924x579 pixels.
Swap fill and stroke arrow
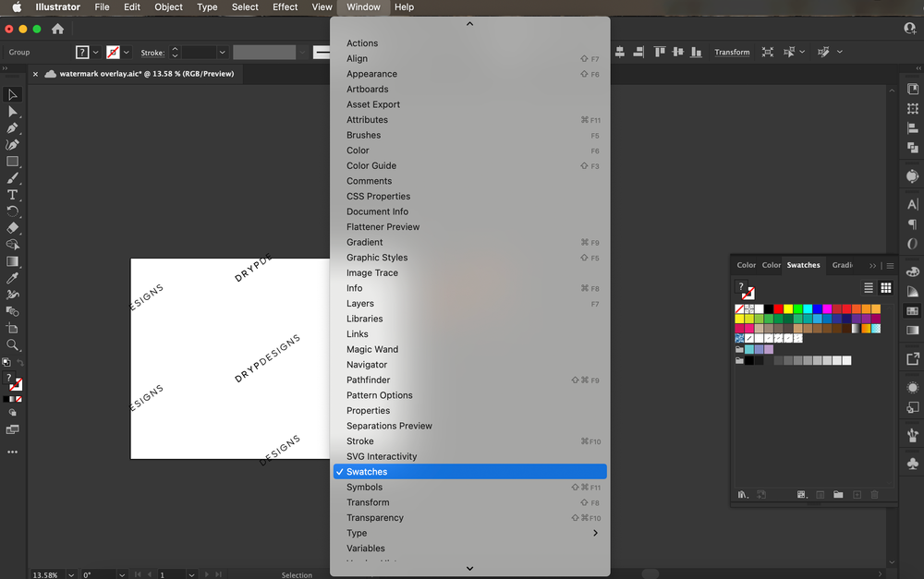coord(20,363)
